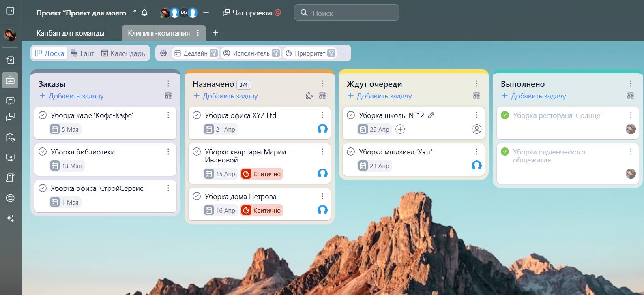The image size is (644, 295).
Task: Open board settings gear icon
Action: pos(163,53)
